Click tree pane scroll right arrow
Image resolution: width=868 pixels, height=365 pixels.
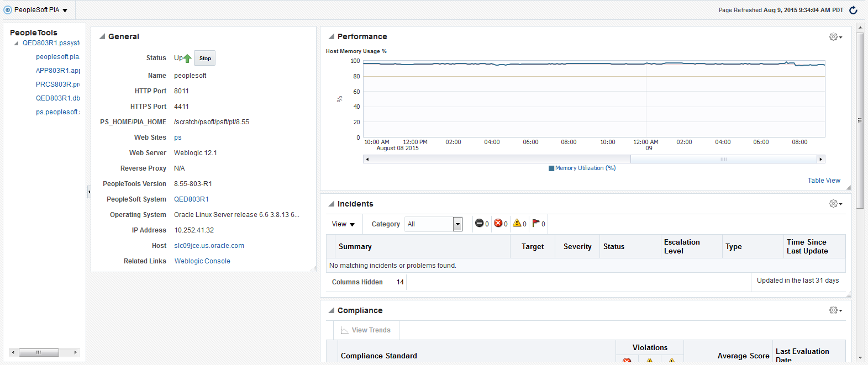click(76, 352)
